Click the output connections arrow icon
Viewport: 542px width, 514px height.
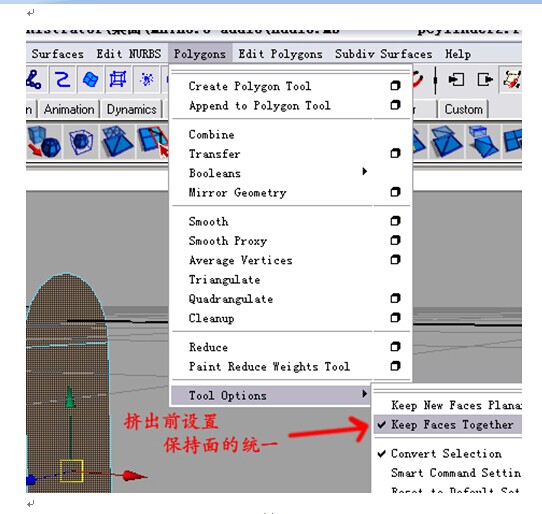click(485, 80)
